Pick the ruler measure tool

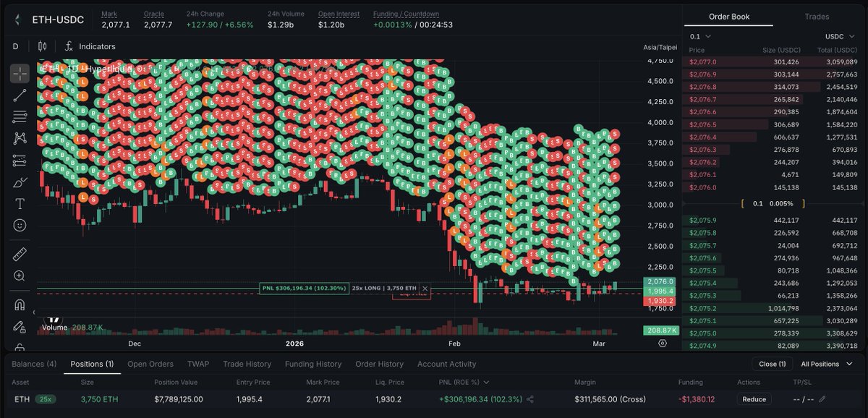click(x=20, y=254)
